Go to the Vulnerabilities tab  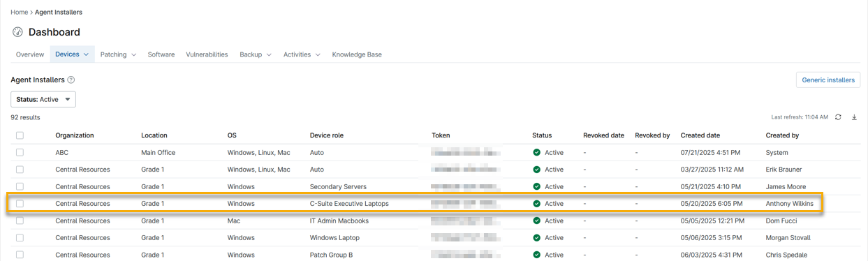(207, 54)
